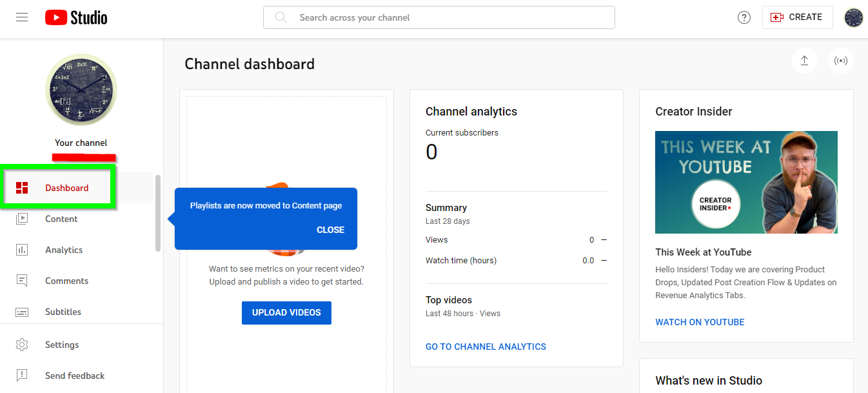Image resolution: width=868 pixels, height=393 pixels.
Task: Click the Channel dashboard heading
Action: (x=250, y=64)
